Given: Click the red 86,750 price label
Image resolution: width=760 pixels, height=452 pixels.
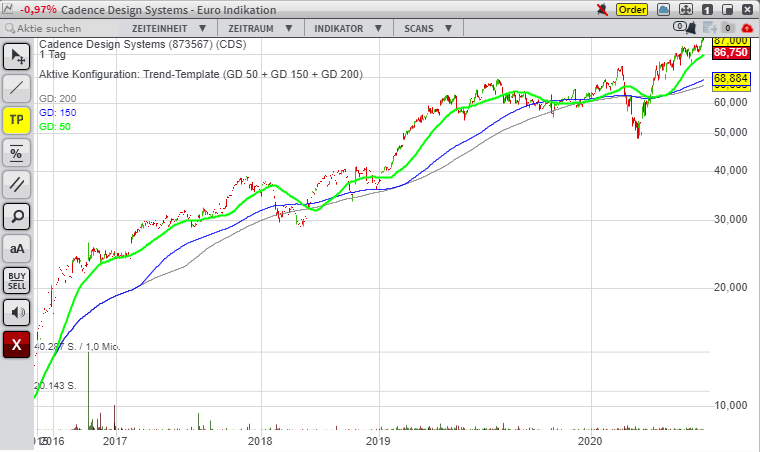Looking at the screenshot, I should [731, 53].
